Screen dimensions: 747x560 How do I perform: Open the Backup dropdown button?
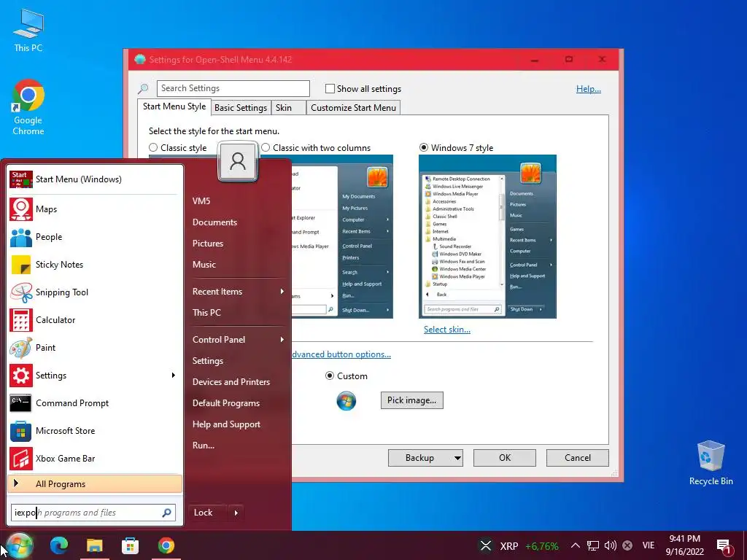[x=457, y=458]
